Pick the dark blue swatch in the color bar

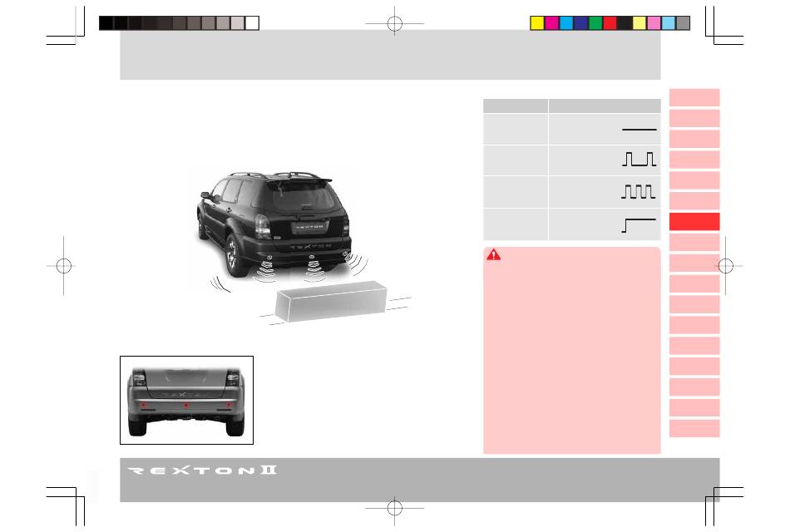(581, 23)
